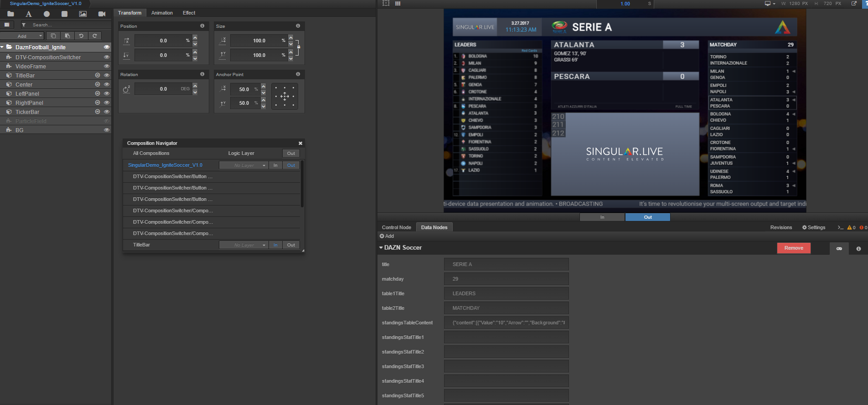Undo the last action

click(x=81, y=36)
